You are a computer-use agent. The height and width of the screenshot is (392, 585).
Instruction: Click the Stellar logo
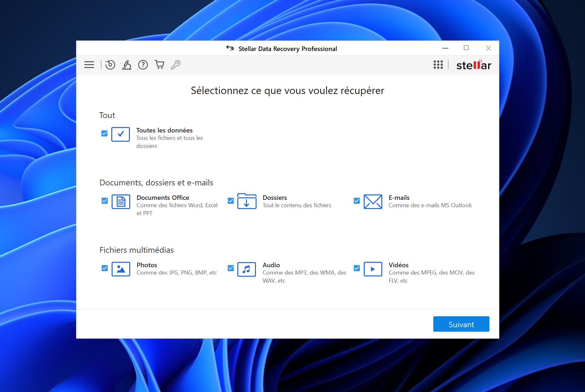tap(474, 65)
